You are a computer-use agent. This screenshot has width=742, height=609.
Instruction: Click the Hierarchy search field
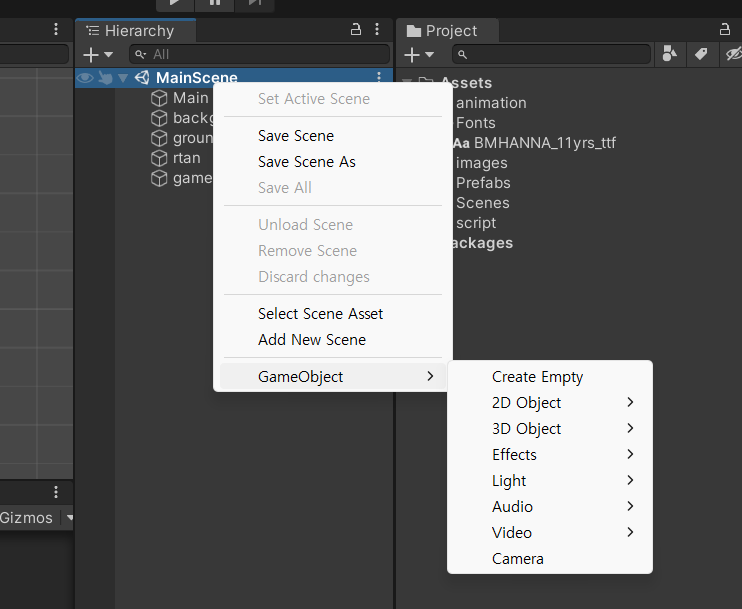tap(259, 54)
